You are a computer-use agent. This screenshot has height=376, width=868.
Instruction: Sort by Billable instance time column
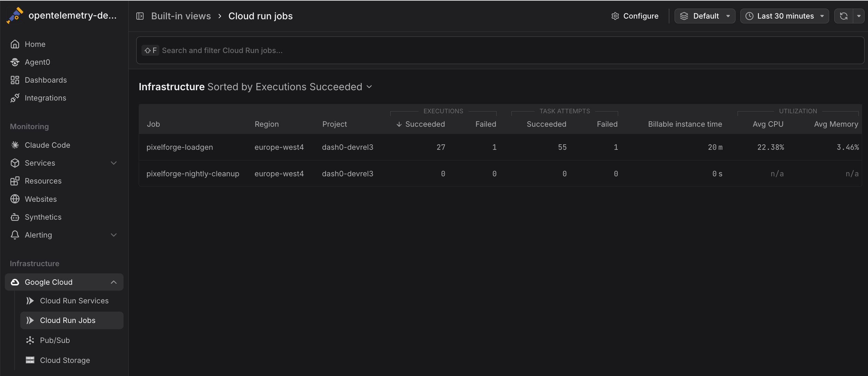coord(685,124)
